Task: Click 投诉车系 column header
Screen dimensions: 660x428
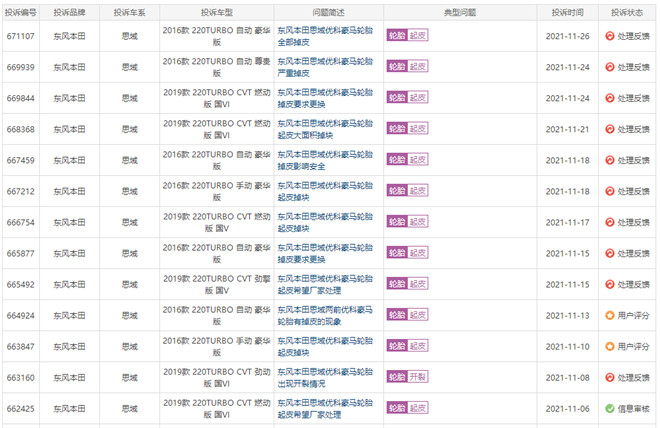Action: (130, 13)
